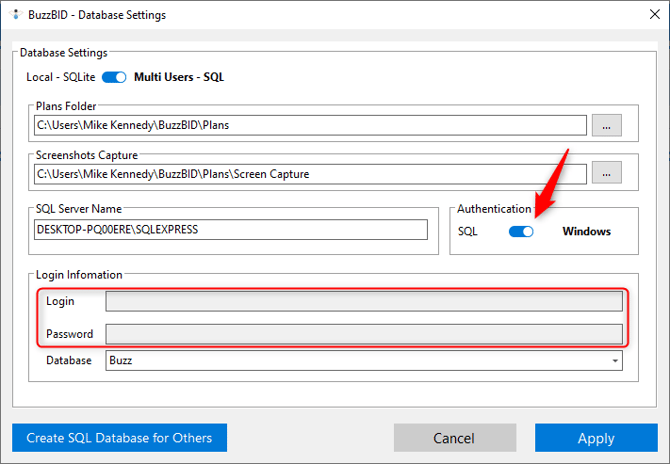Switch the Authentication toggle between SQL and Windows
Viewport: 670px width, 464px height.
coord(521,231)
